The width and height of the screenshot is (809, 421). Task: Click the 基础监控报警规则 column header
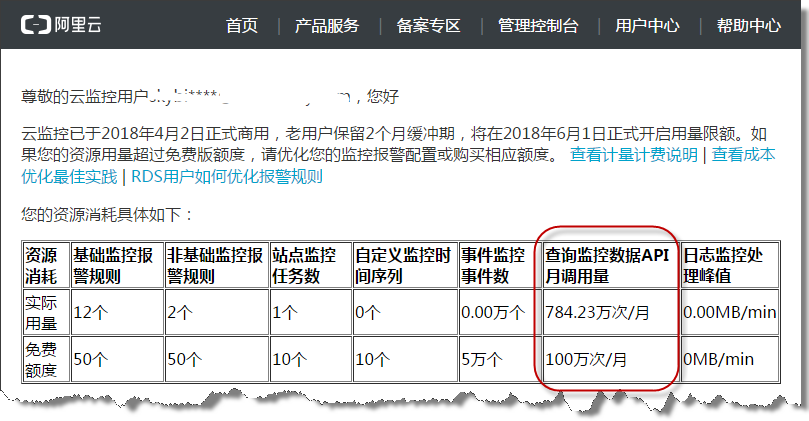[117, 265]
